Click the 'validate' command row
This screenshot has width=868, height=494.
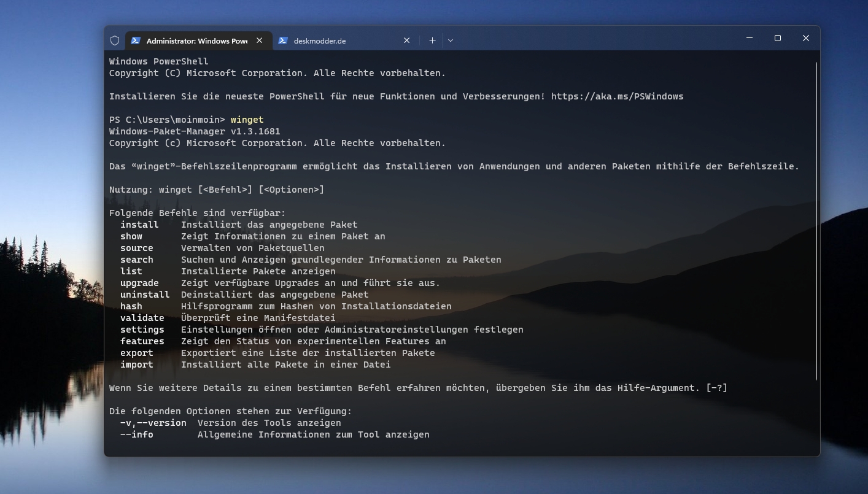click(228, 318)
